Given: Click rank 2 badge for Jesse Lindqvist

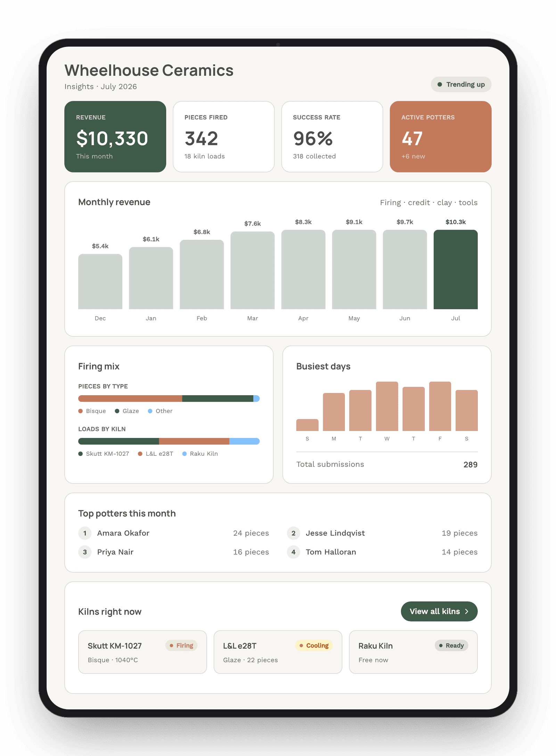Looking at the screenshot, I should click(293, 533).
